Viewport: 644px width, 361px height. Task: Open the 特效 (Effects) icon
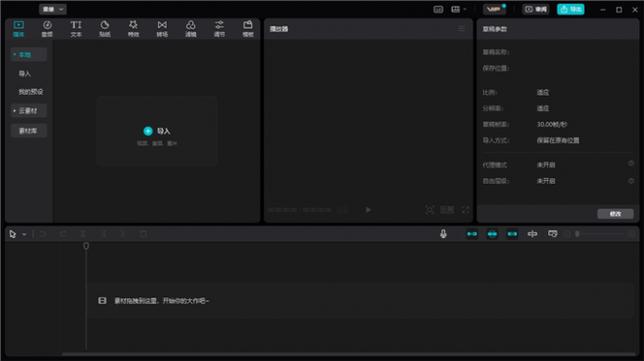[x=133, y=29]
